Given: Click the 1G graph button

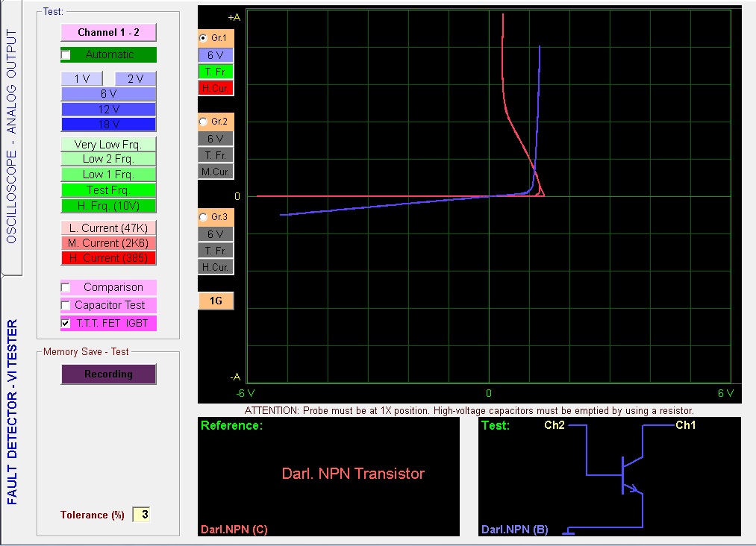Looking at the screenshot, I should point(216,301).
